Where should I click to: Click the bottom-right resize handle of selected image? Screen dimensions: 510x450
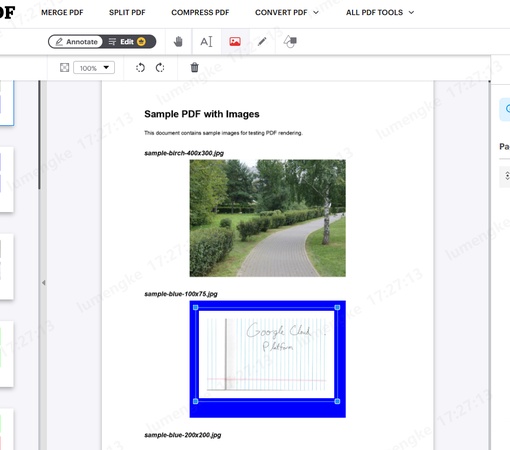pos(337,401)
